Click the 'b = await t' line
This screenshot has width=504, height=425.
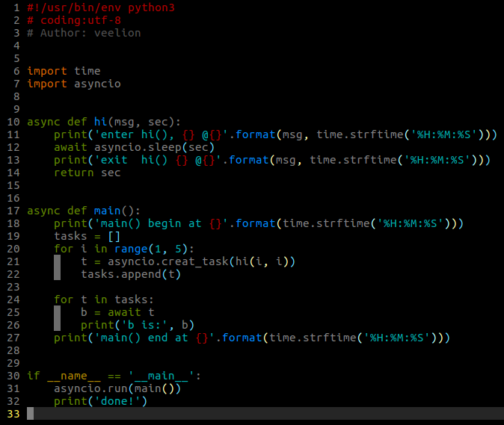tap(117, 313)
